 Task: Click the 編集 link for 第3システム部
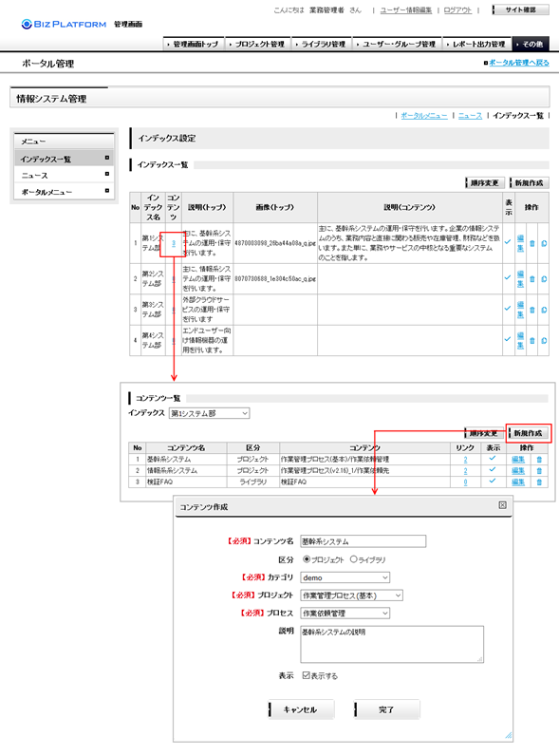[520, 310]
